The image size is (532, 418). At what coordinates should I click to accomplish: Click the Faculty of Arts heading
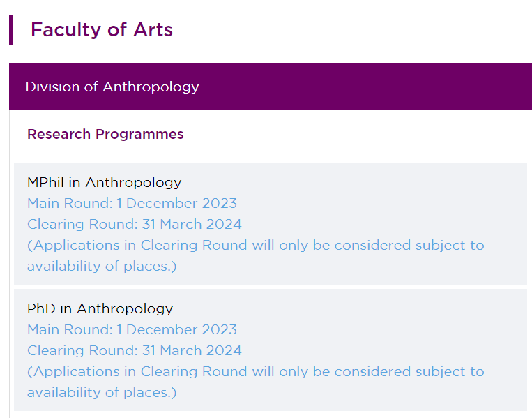[102, 29]
